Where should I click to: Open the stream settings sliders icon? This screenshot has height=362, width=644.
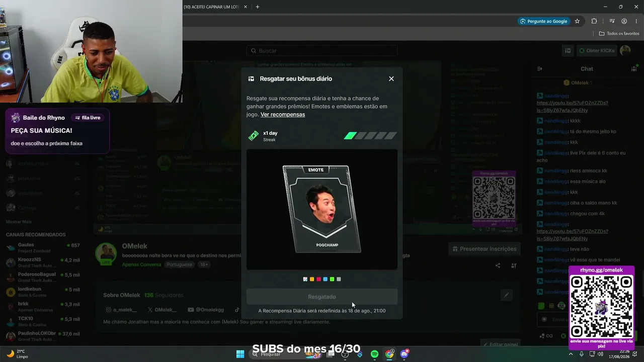coord(514,266)
